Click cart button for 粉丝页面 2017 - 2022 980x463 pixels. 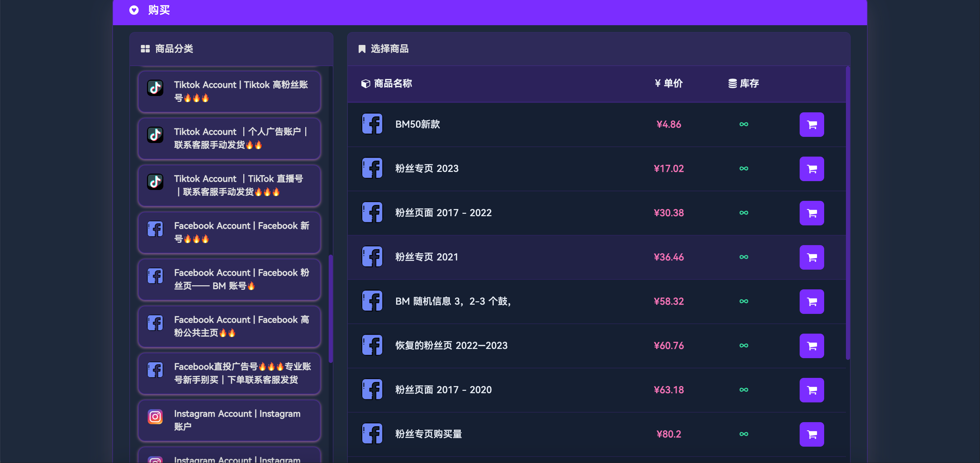coord(811,213)
